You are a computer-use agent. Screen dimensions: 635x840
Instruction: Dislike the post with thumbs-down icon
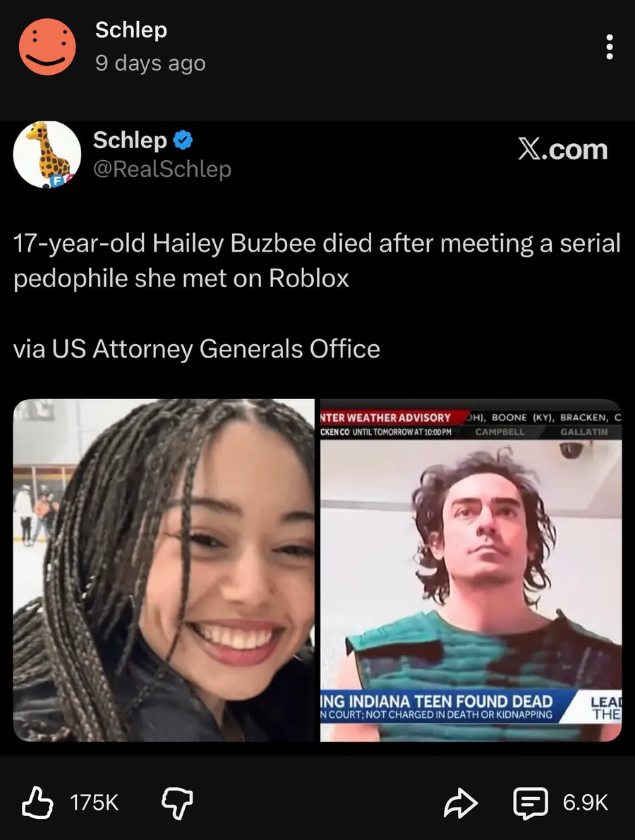coord(177,803)
